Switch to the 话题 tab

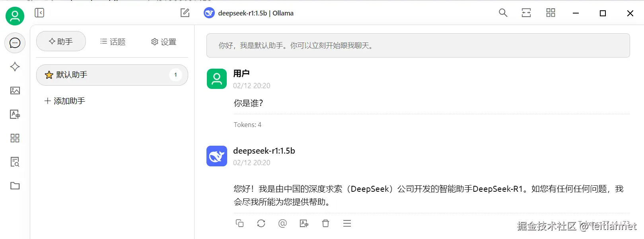tap(113, 42)
